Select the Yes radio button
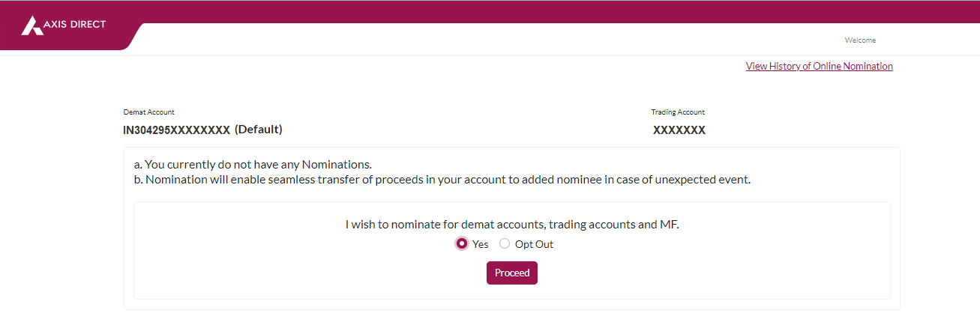 [x=462, y=243]
